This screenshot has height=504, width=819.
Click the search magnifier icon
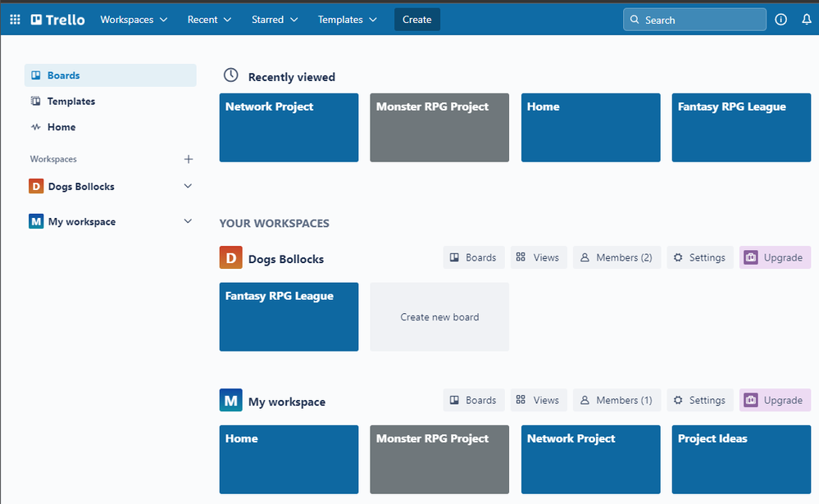coord(634,20)
